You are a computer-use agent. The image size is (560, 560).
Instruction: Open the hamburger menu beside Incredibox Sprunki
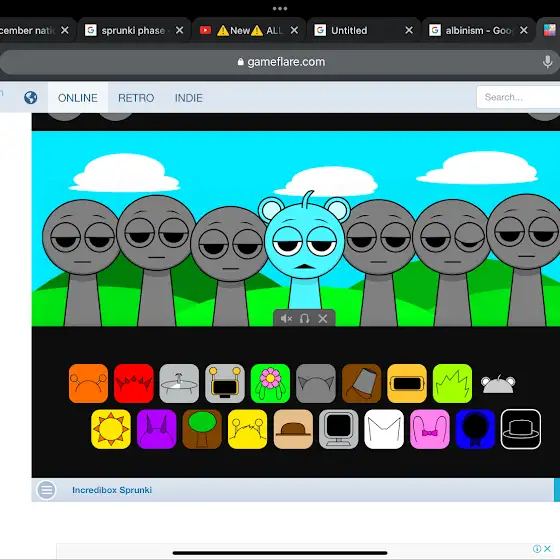pyautogui.click(x=46, y=490)
